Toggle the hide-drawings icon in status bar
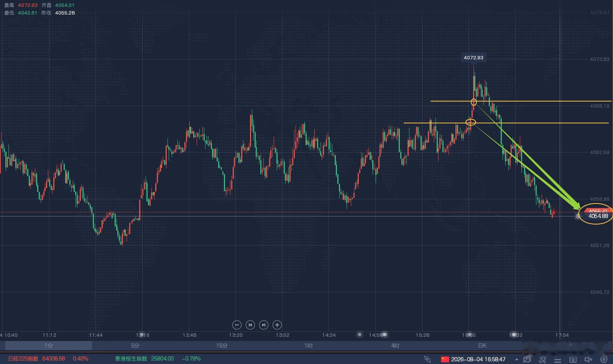Screen dimensions: 613x364 [527, 359]
